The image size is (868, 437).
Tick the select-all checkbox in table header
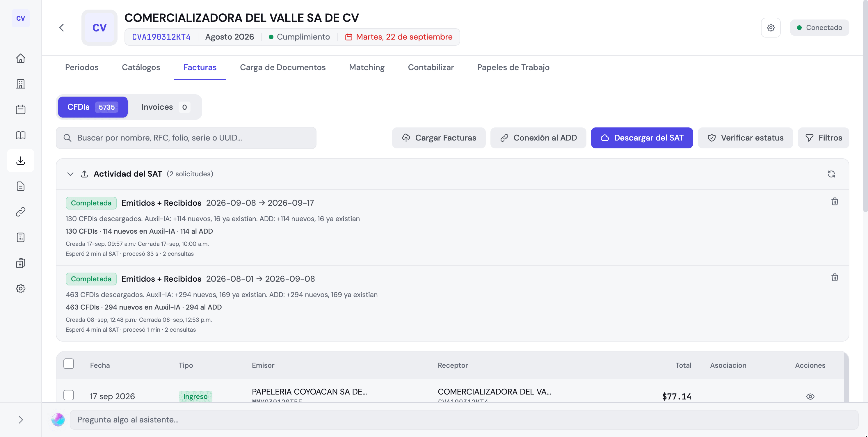pos(69,364)
